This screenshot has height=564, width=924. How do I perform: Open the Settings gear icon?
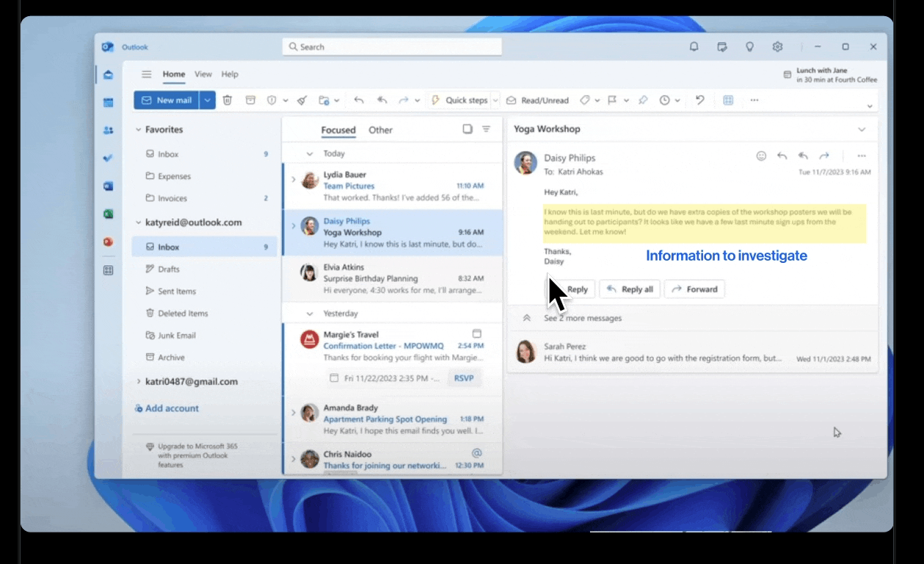click(777, 46)
